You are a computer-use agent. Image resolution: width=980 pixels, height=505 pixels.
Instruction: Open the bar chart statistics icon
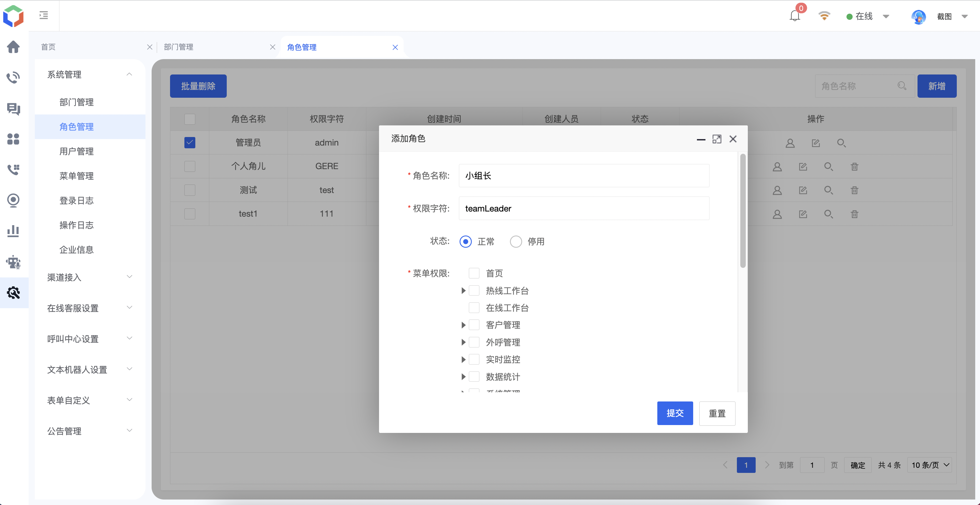click(x=13, y=231)
